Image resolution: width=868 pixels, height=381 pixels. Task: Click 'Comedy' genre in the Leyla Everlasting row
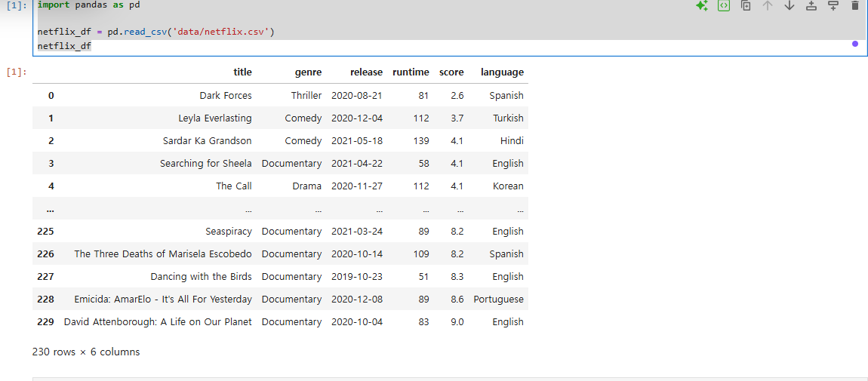[303, 118]
